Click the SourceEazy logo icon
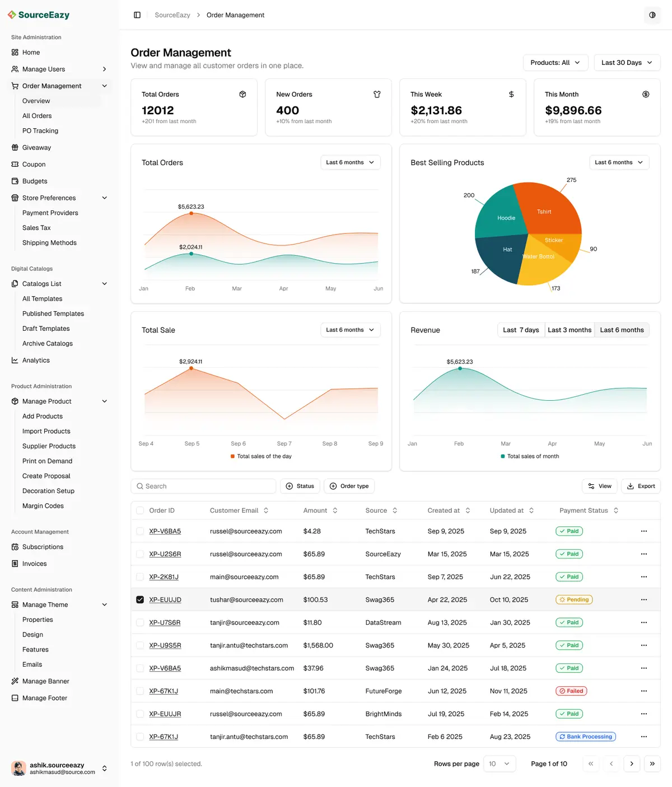The image size is (672, 787). pyautogui.click(x=12, y=15)
